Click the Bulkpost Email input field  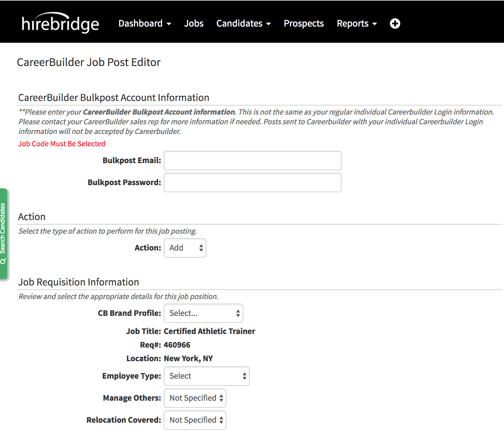click(x=252, y=161)
